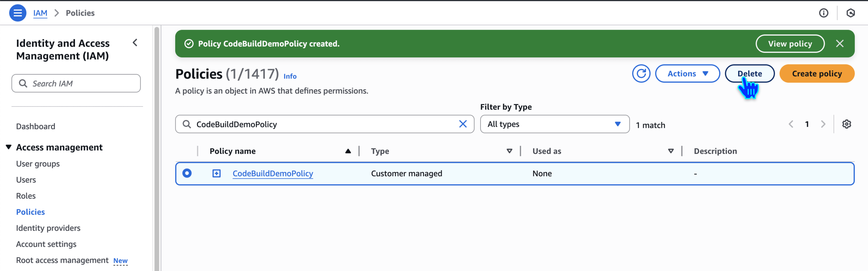Image resolution: width=868 pixels, height=271 pixels.
Task: Open the info panel icon in the header
Action: click(x=824, y=13)
